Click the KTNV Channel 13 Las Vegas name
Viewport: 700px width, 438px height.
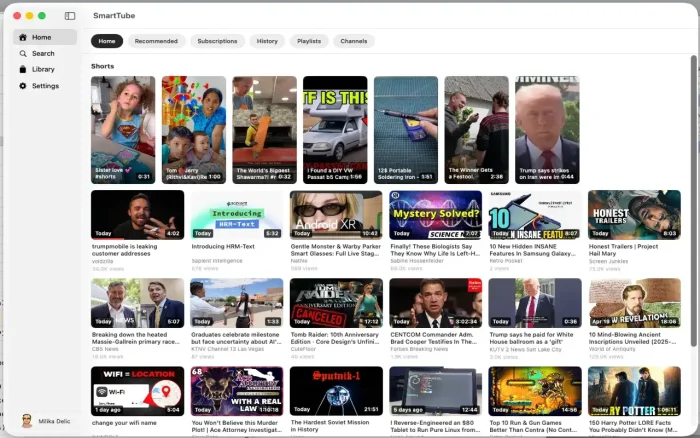(228, 349)
